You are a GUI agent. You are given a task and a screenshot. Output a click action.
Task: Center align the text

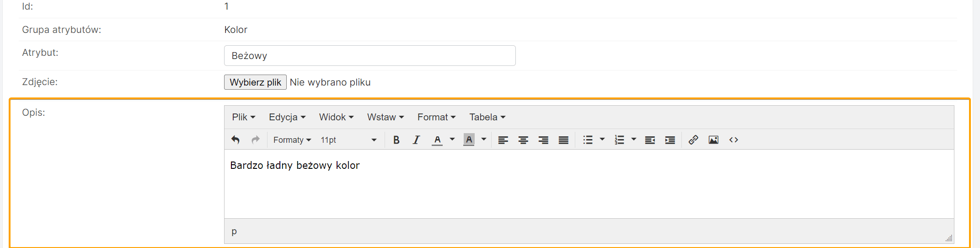[523, 140]
